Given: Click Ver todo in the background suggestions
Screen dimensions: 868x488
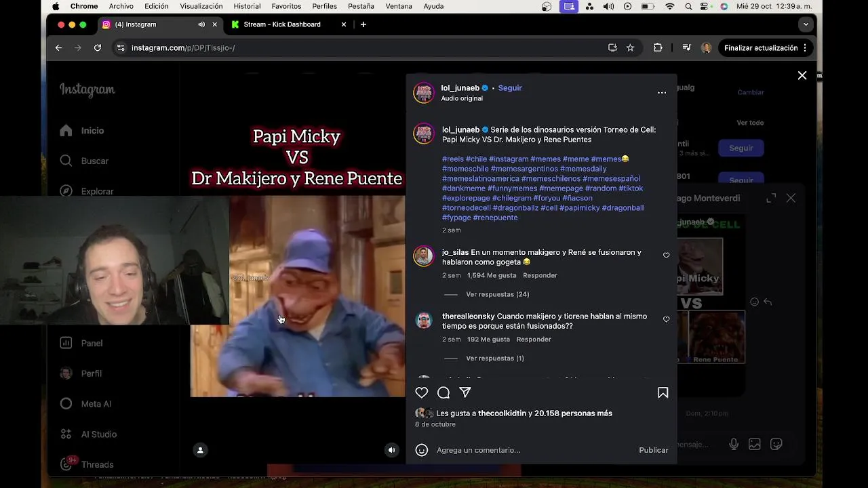Looking at the screenshot, I should point(750,123).
